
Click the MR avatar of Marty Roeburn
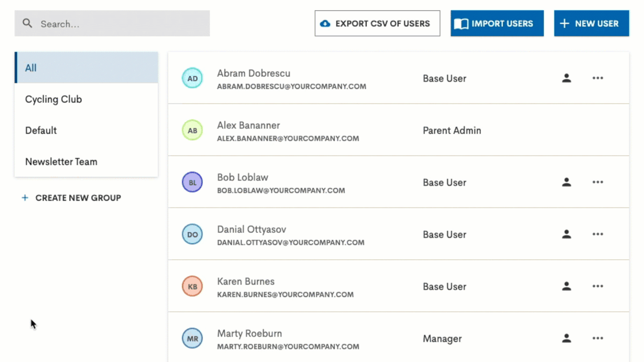pos(192,338)
